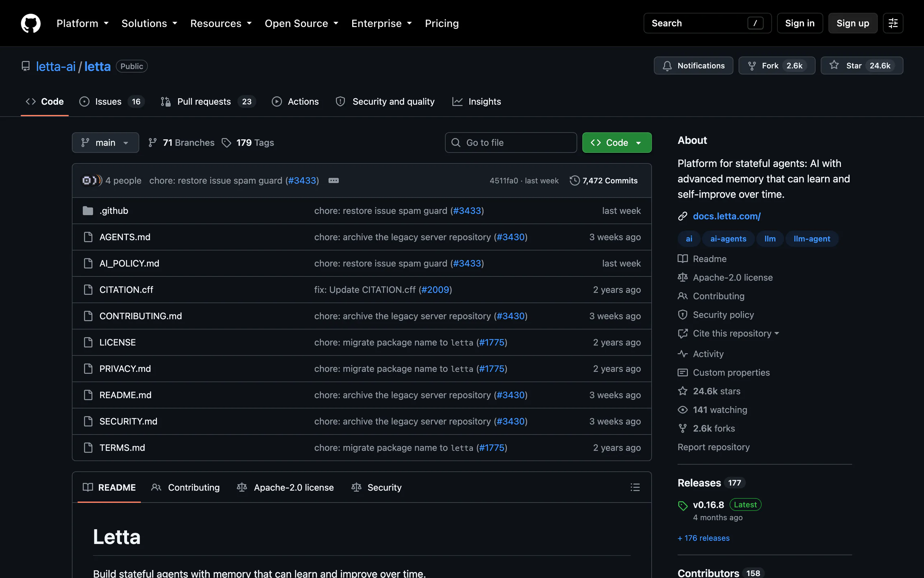The width and height of the screenshot is (924, 578).
Task: Open the Releases 177 heading link
Action: pos(711,483)
